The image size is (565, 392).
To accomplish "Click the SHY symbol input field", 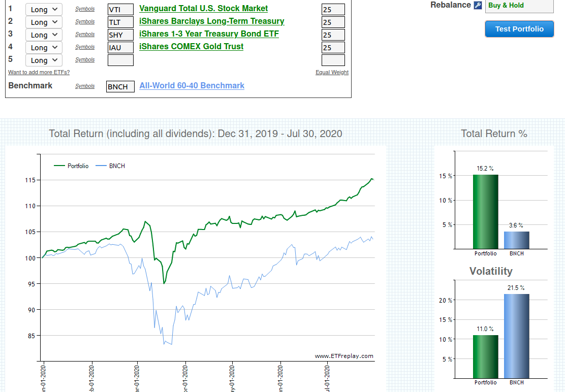I will [120, 35].
